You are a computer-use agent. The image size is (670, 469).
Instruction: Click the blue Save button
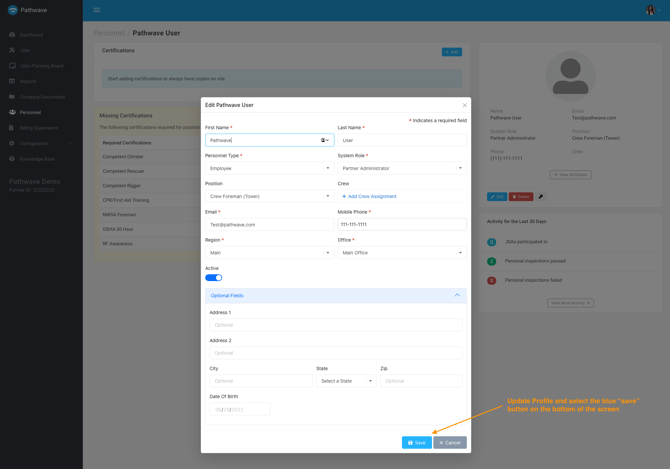416,442
